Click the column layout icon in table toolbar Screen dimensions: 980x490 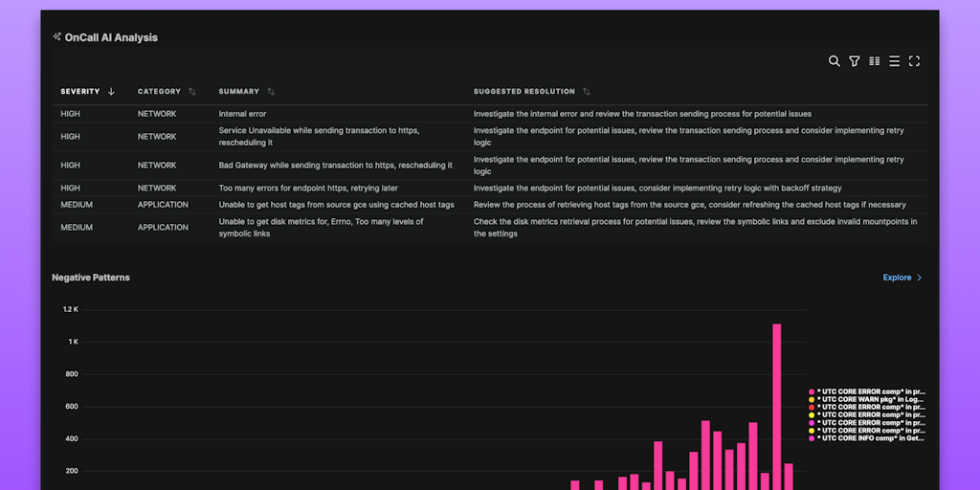pos(874,61)
